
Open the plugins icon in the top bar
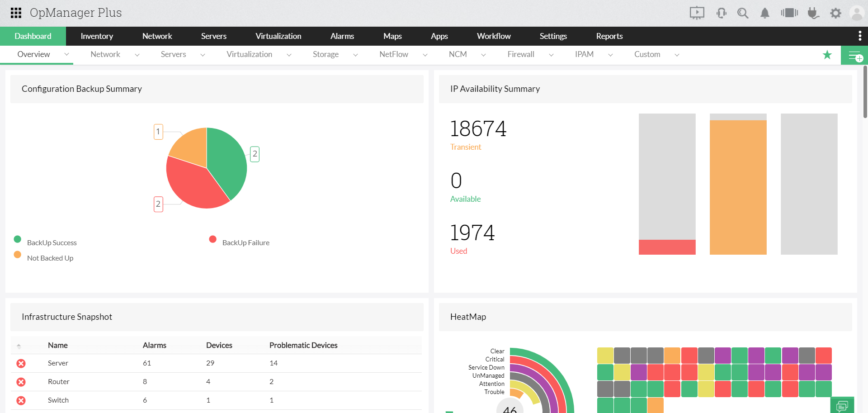coord(813,13)
